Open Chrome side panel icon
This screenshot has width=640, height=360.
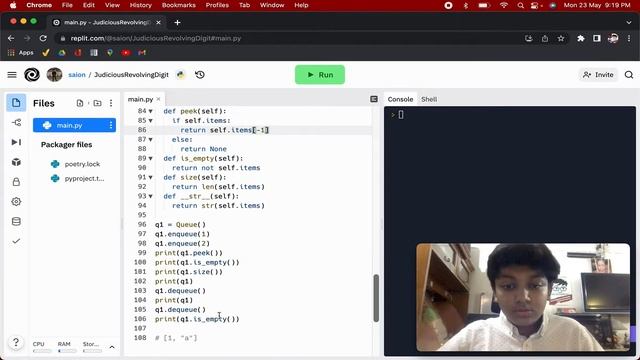pyautogui.click(x=597, y=38)
